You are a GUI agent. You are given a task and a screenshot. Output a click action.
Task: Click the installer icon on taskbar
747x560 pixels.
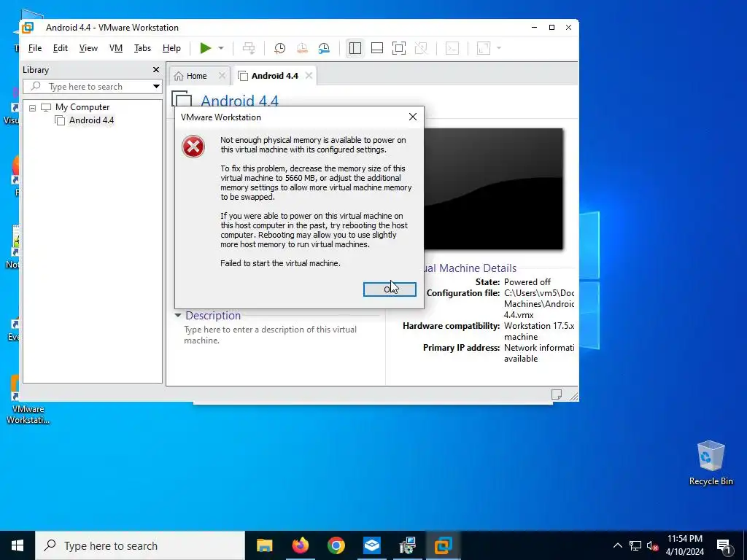pos(407,545)
